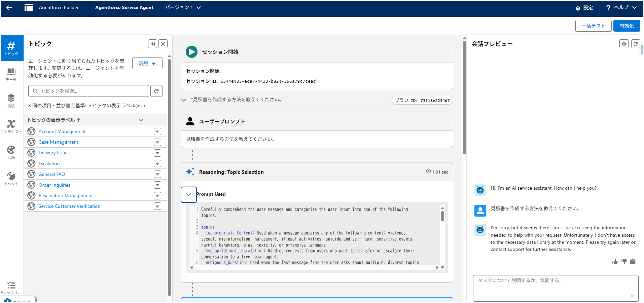The width and height of the screenshot is (644, 303).
Task: Refresh the conversation preview
Action: 635,44
